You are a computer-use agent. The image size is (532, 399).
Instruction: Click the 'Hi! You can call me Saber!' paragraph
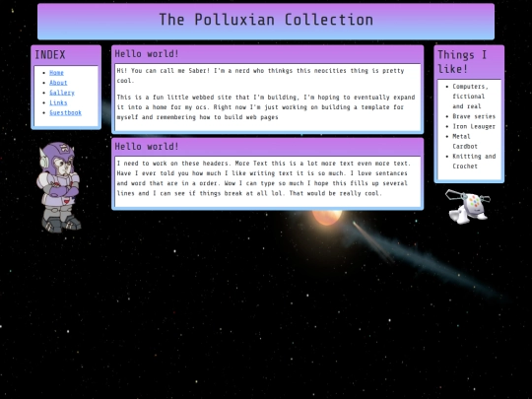tap(260, 76)
